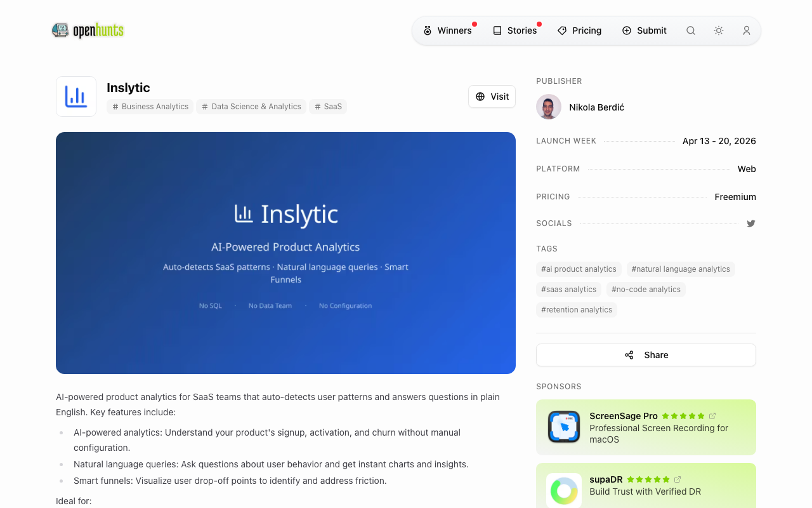The image size is (812, 508).
Task: Open the Inslytic banner image
Action: click(x=285, y=253)
